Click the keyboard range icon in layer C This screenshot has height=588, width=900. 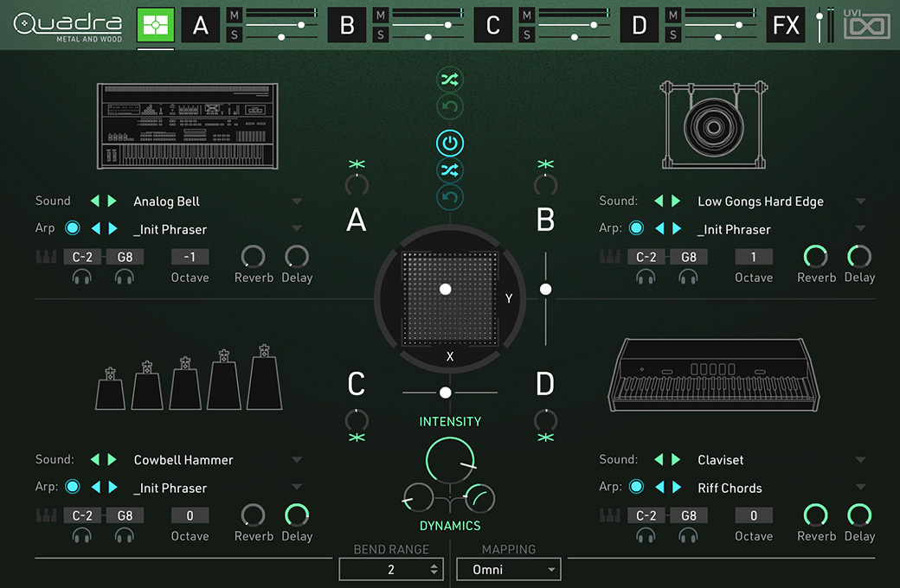click(x=46, y=515)
